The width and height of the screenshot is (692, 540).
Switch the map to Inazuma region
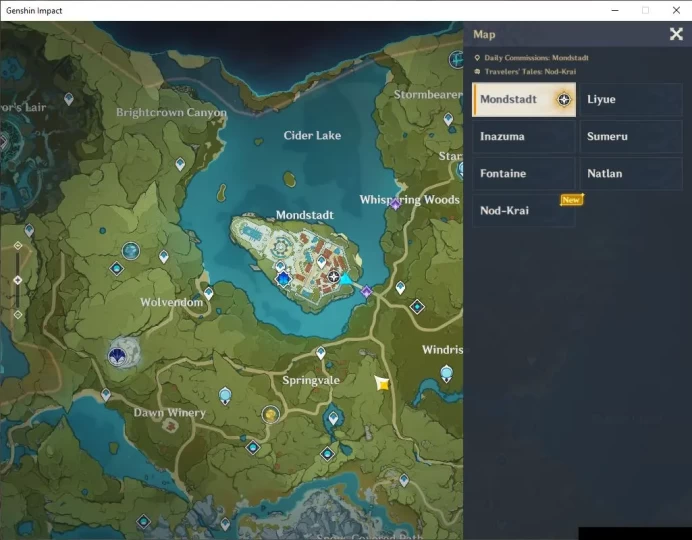524,136
